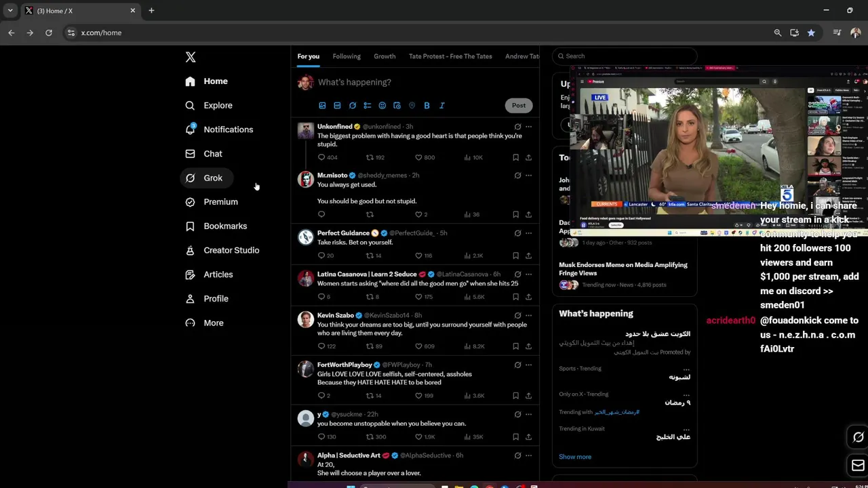The image size is (868, 488).
Task: Open more options on the Perfect Guidance post
Action: pyautogui.click(x=528, y=233)
